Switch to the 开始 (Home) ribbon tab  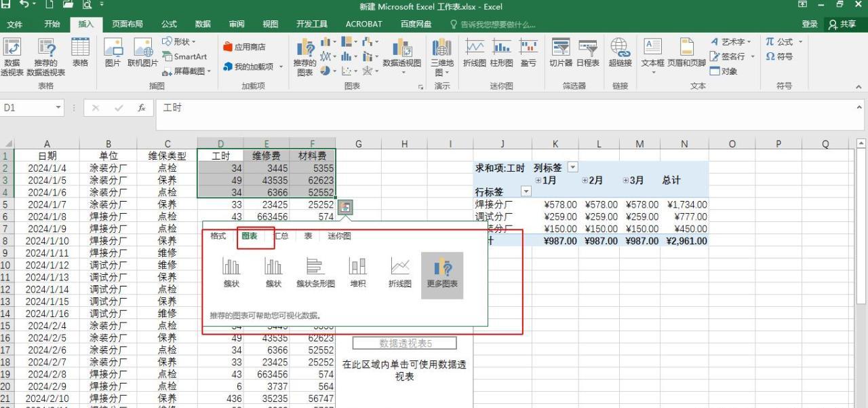pyautogui.click(x=52, y=24)
